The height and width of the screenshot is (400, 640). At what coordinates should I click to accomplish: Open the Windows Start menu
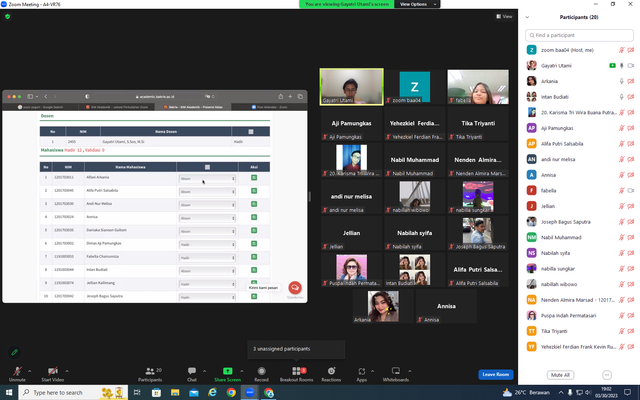[9, 392]
